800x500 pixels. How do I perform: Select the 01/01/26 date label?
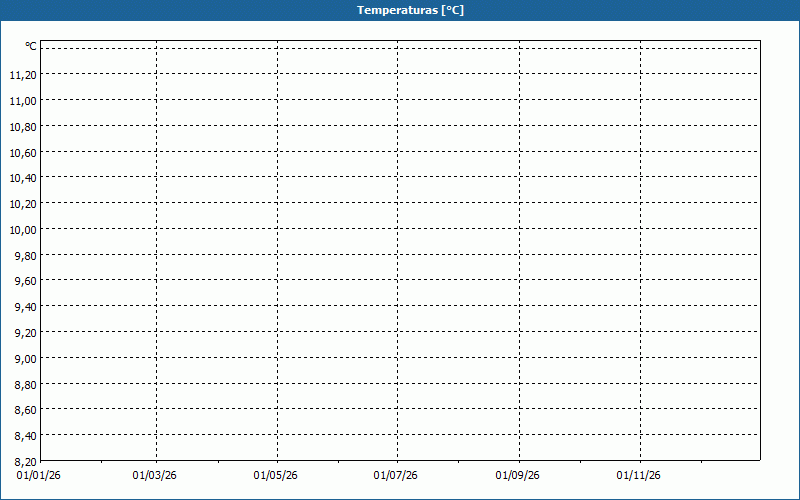[x=39, y=476]
